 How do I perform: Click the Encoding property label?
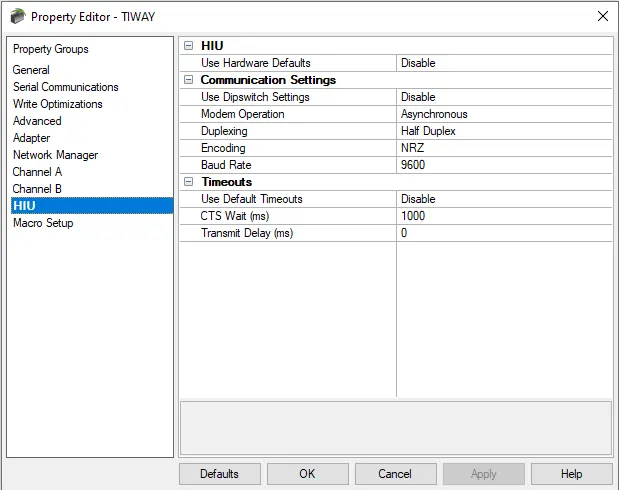[x=223, y=148]
